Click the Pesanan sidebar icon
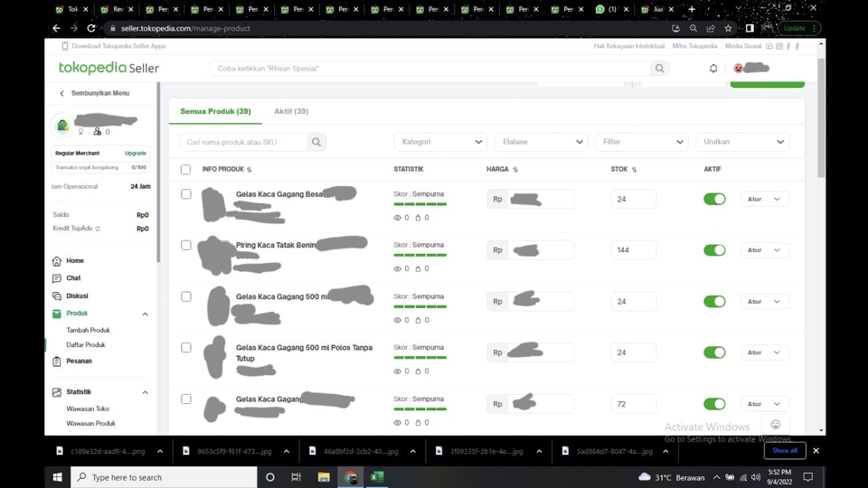868x488 pixels. (56, 361)
